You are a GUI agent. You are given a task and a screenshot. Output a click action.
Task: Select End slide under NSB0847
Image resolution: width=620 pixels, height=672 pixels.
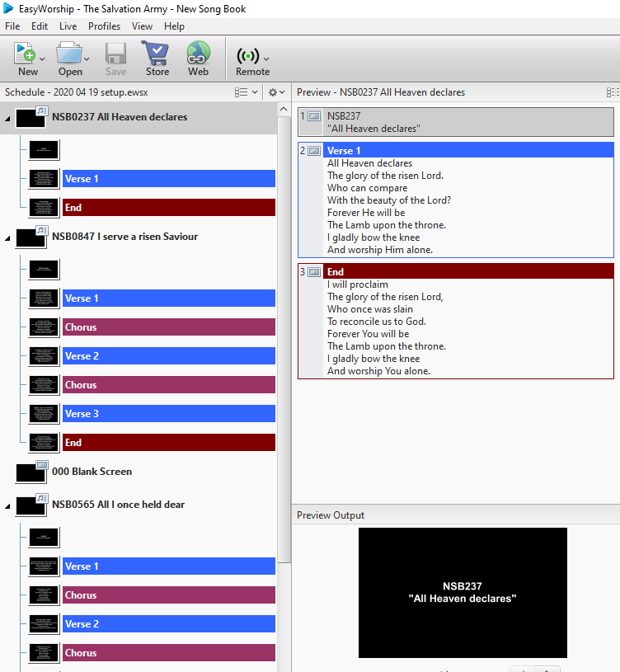[169, 443]
